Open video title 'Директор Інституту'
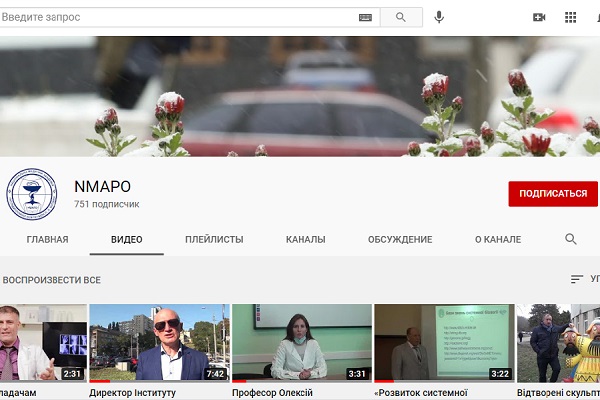This screenshot has width=600, height=400. click(x=132, y=393)
